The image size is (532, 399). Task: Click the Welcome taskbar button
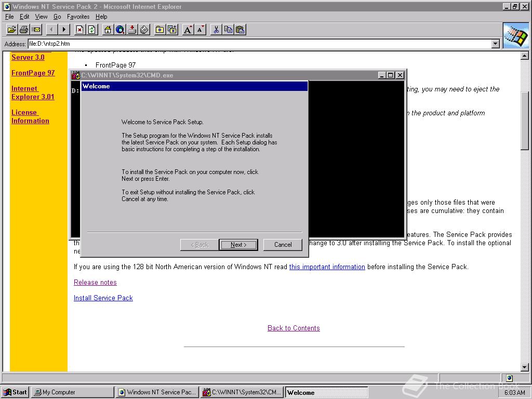(x=326, y=392)
